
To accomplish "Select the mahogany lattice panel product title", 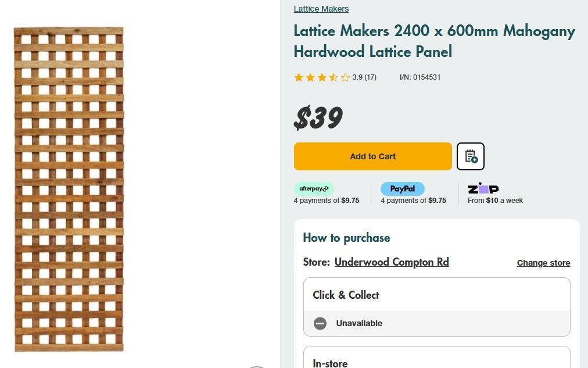I will click(x=433, y=41).
